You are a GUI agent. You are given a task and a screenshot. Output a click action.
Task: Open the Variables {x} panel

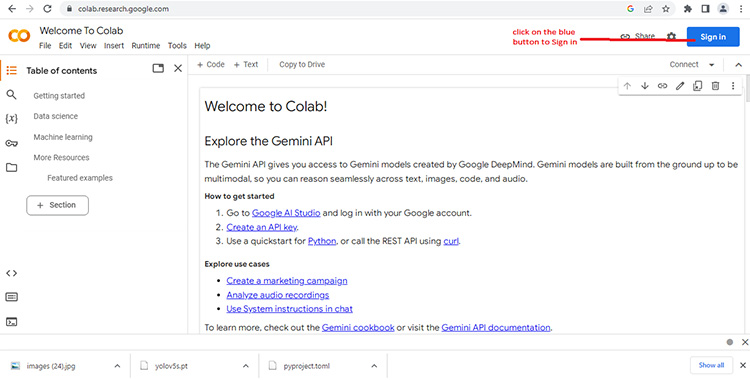[11, 119]
